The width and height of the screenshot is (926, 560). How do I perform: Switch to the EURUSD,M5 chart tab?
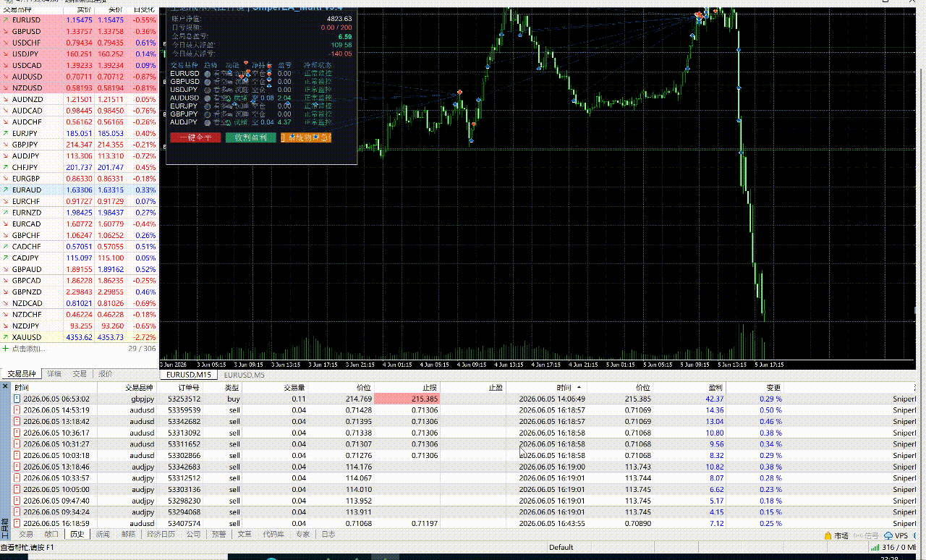coord(244,375)
